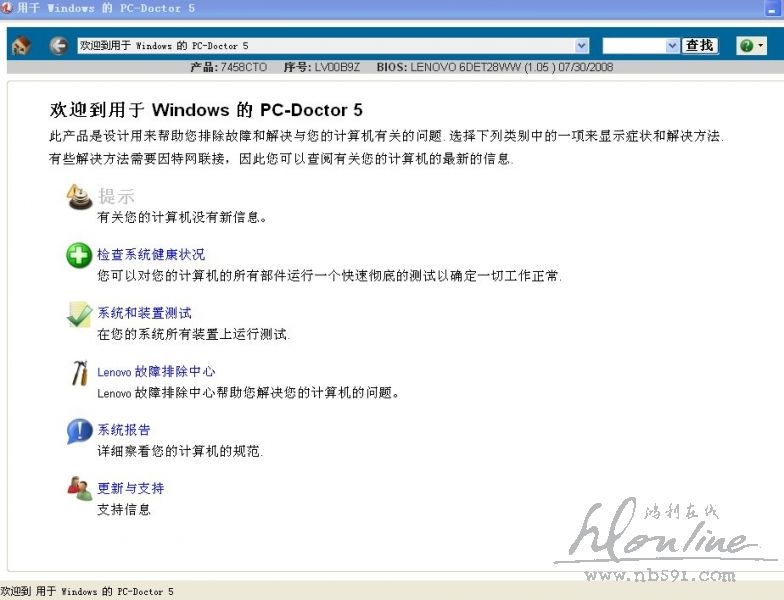Click the page heading 欢迎到用于 Windows 的 PC-Doctor 5
Viewport: 784px width, 600px height.
(206, 110)
